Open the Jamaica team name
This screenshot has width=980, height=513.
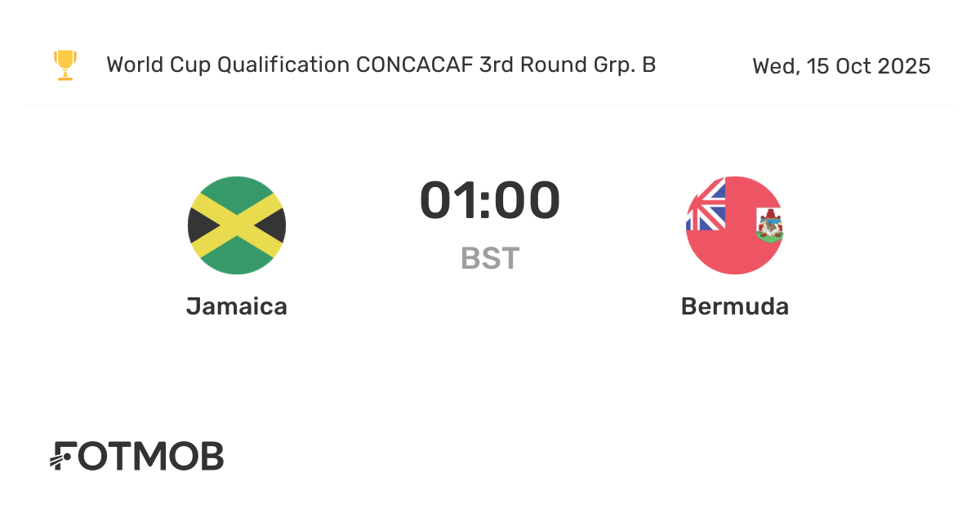point(237,306)
